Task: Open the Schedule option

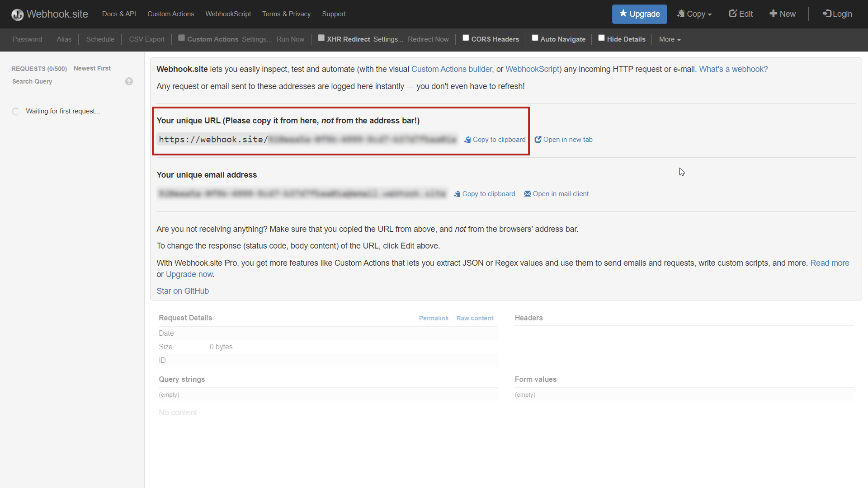Action: [100, 39]
